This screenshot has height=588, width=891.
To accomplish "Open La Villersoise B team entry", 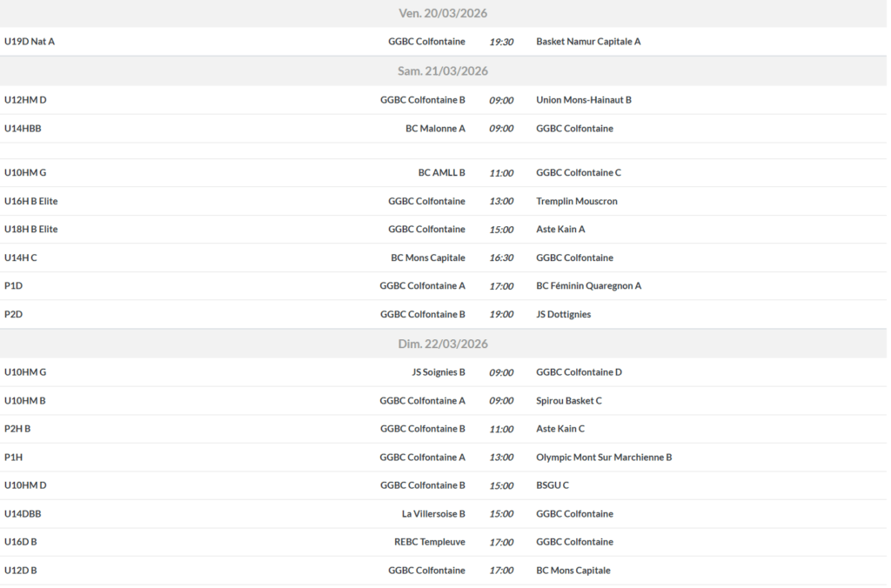I will (x=433, y=514).
